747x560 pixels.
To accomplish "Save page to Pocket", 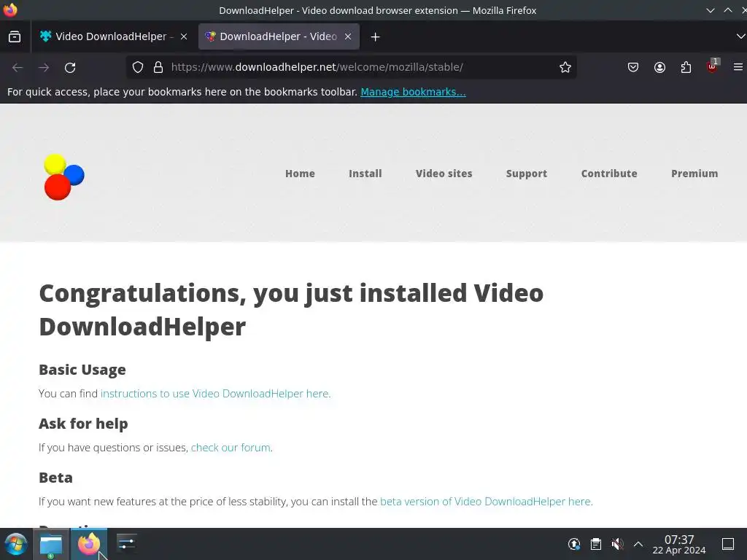I will tap(632, 67).
